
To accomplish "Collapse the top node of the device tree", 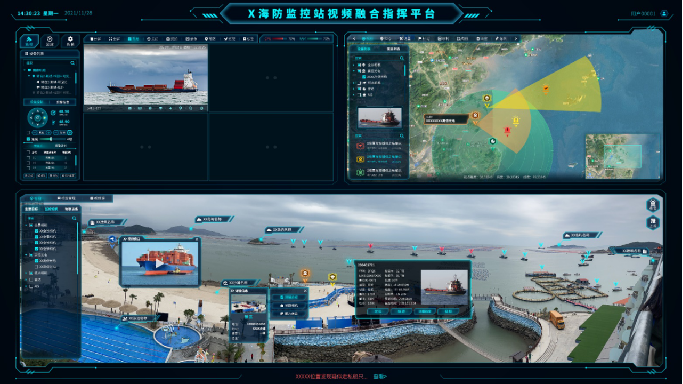I will pyautogui.click(x=25, y=70).
